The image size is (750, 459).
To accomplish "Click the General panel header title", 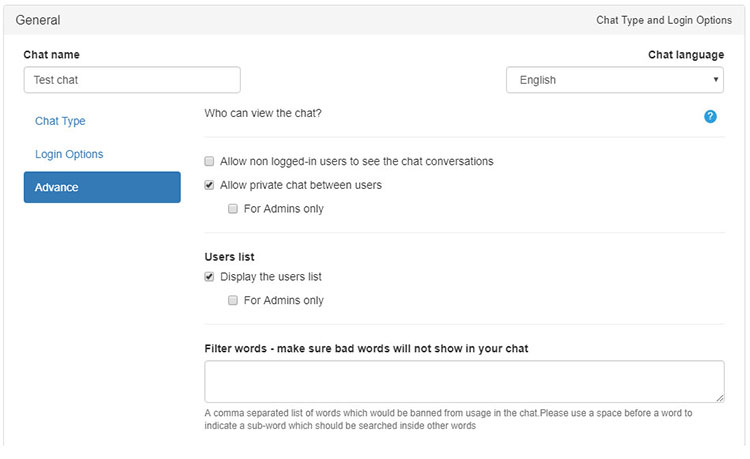I will pyautogui.click(x=38, y=20).
